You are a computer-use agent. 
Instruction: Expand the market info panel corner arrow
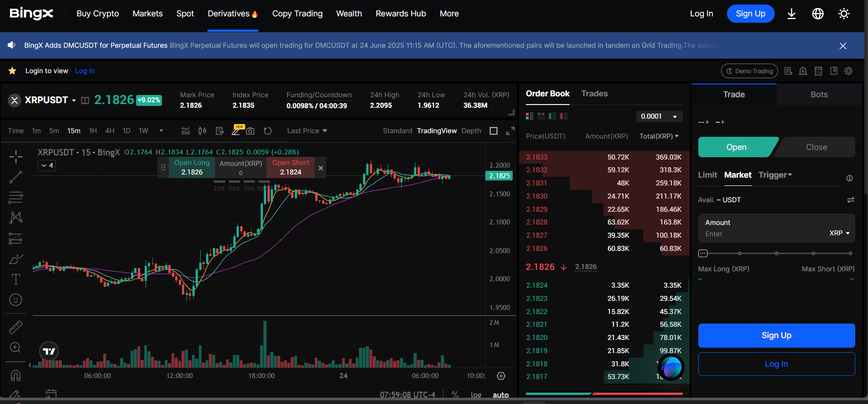tap(511, 112)
